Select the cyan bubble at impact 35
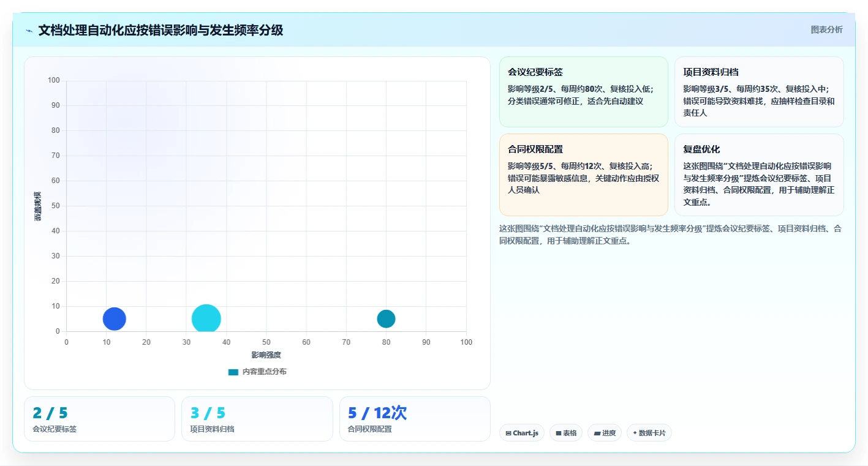 click(206, 318)
